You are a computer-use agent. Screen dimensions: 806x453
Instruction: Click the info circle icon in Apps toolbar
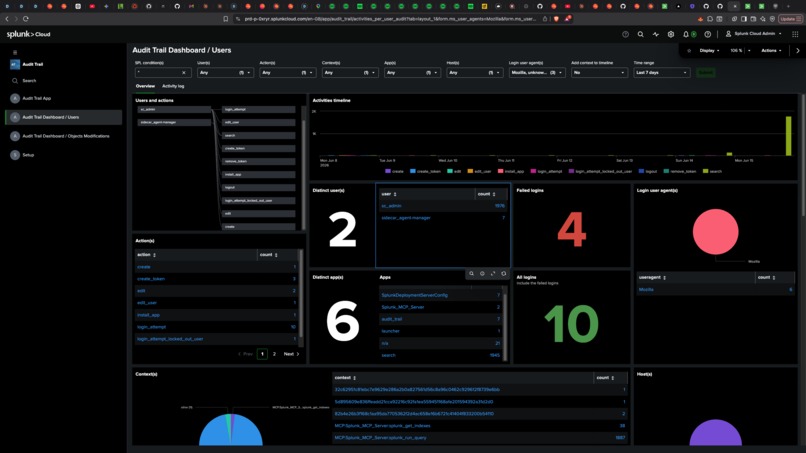(482, 274)
